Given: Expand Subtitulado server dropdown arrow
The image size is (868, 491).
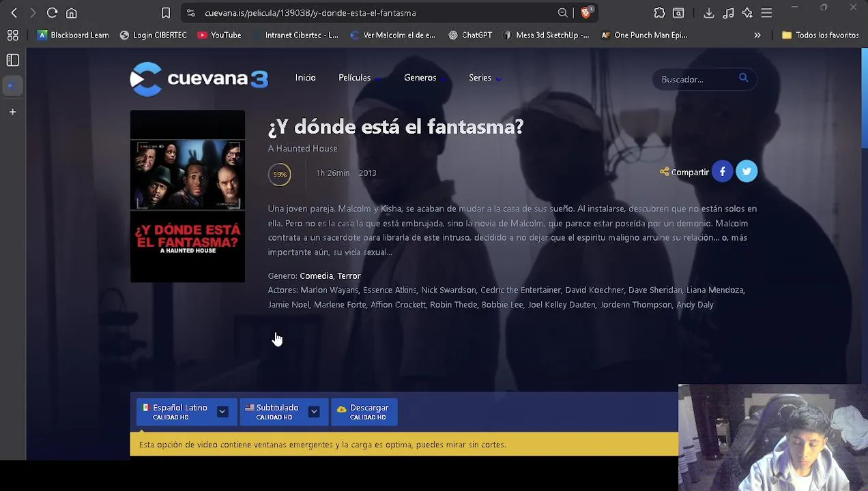Looking at the screenshot, I should coord(314,412).
